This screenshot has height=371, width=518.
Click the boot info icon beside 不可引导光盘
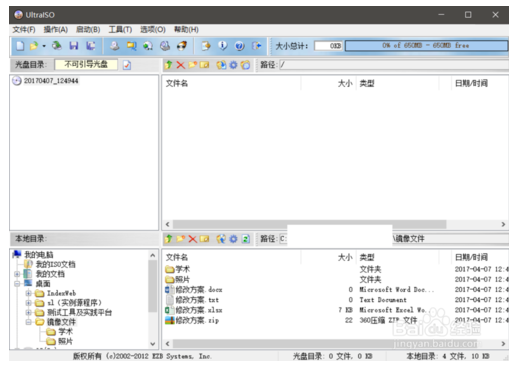pyautogui.click(x=127, y=65)
